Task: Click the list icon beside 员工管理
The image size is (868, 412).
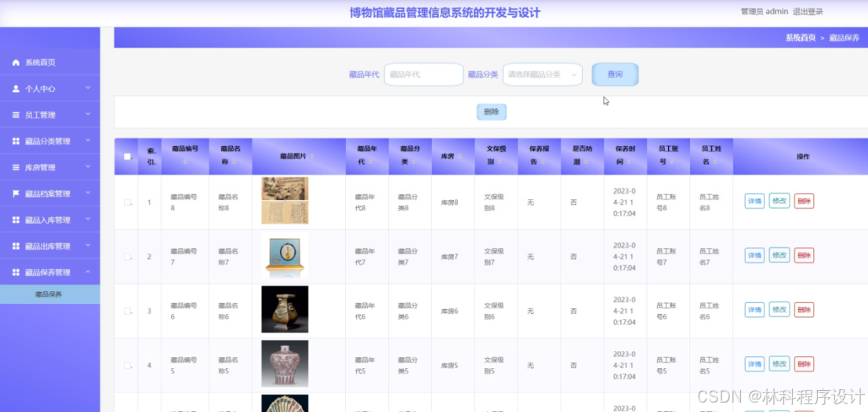Action: [x=16, y=115]
